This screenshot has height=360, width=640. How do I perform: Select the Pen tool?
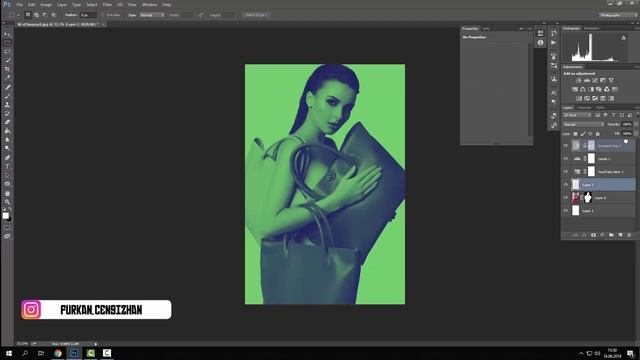(x=7, y=158)
